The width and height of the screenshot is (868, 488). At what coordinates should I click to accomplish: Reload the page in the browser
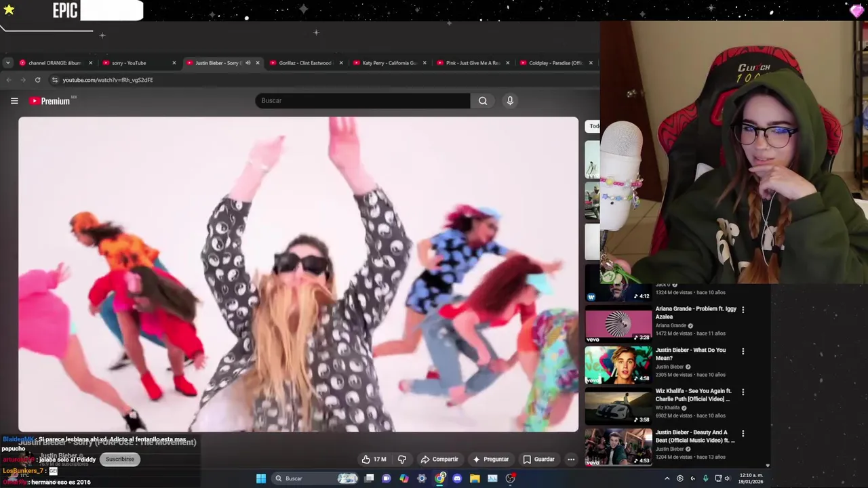(x=37, y=80)
